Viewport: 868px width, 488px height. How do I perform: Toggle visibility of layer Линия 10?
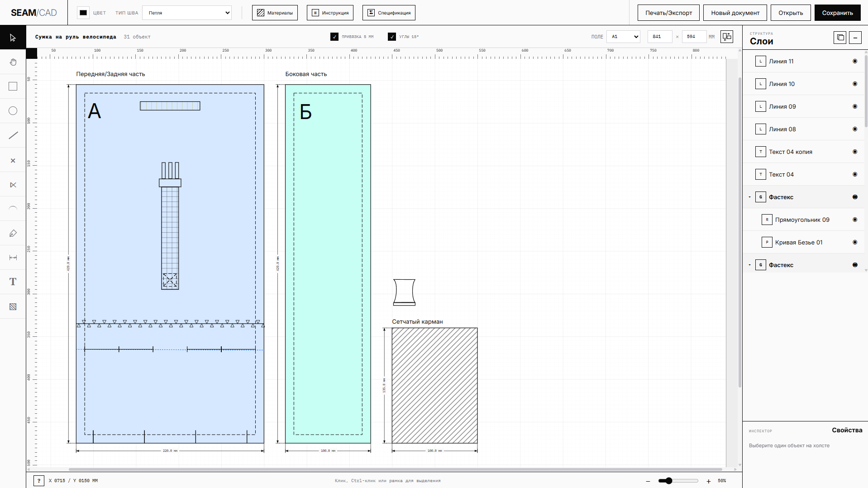[855, 84]
